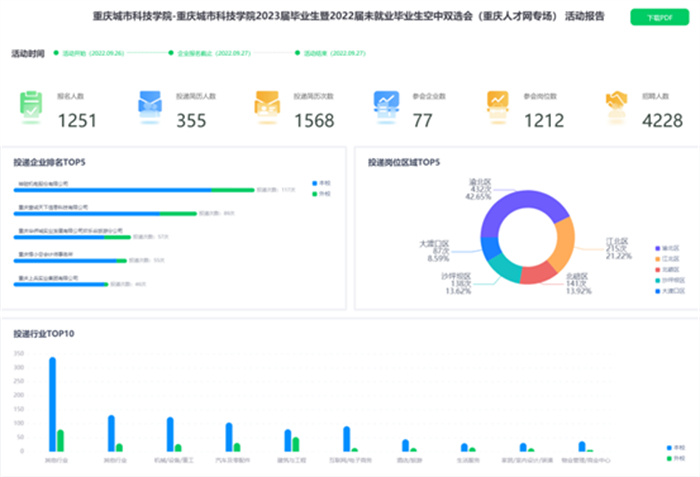
Task: Toggle 渝北区 legend item in donut chart
Action: point(664,247)
